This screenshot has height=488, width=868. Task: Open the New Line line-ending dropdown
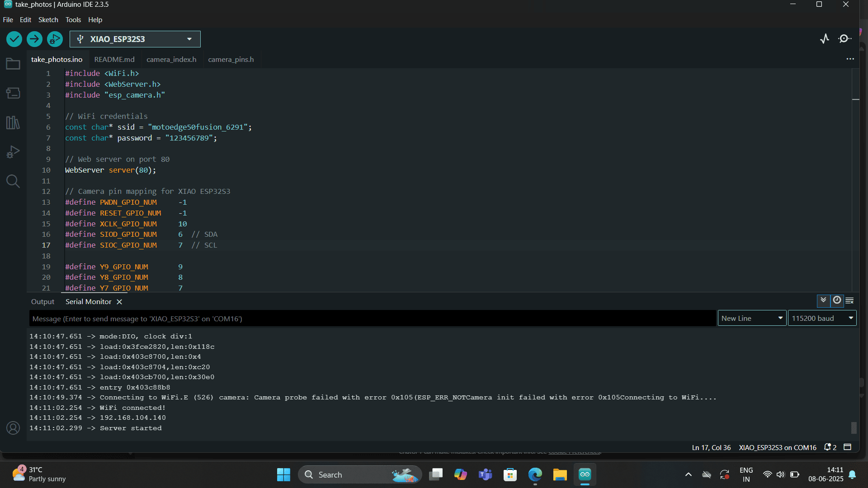click(752, 319)
